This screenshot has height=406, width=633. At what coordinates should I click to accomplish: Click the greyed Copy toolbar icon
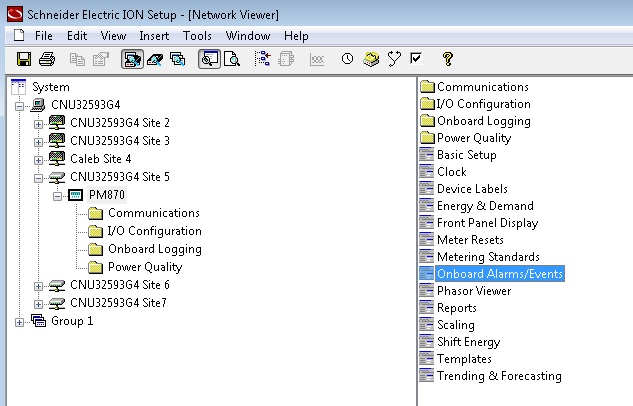pos(77,59)
